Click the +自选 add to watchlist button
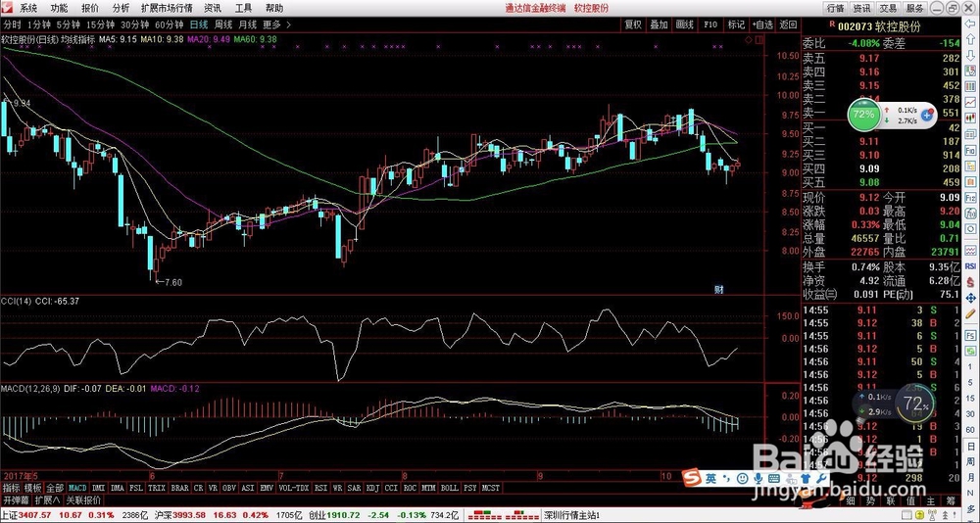 point(762,24)
